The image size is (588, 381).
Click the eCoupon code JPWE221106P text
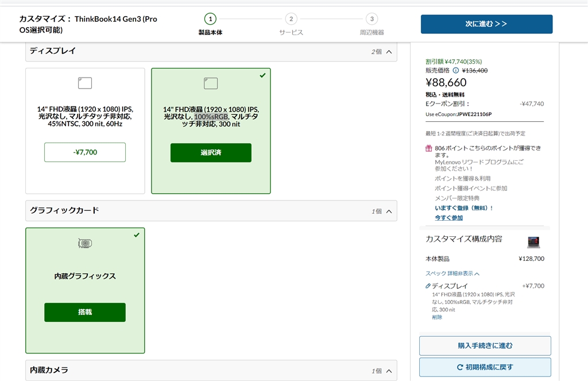point(474,114)
